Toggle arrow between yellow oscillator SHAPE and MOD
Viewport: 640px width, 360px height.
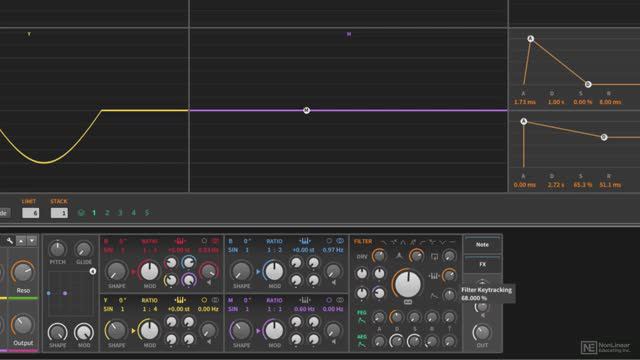pos(133,331)
